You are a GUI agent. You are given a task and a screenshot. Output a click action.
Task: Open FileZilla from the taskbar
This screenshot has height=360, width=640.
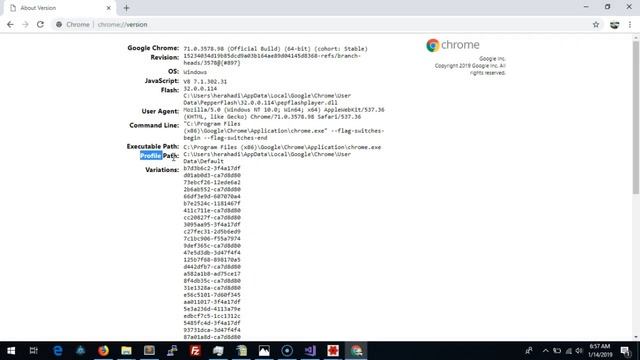tap(195, 351)
